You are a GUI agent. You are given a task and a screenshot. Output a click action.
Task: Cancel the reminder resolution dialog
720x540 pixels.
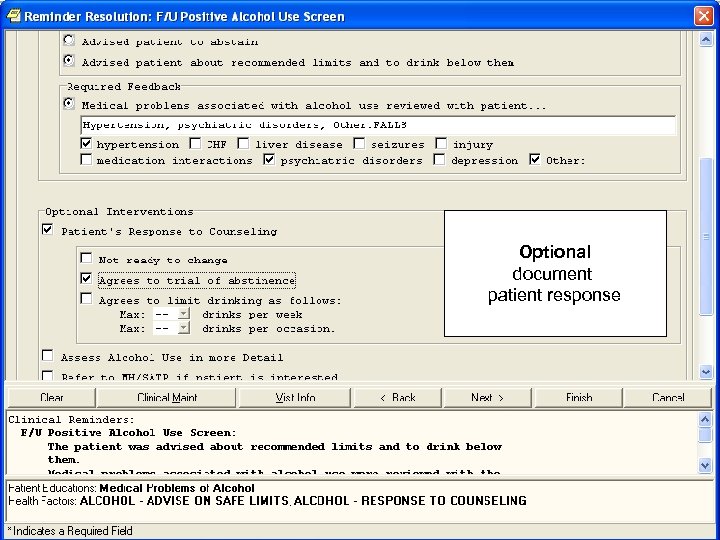(x=668, y=397)
